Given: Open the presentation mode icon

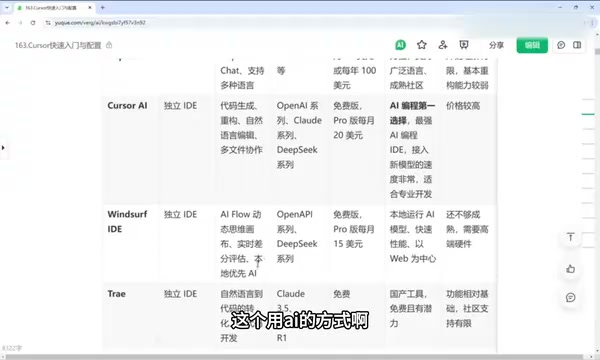Looking at the screenshot, I should [464, 45].
